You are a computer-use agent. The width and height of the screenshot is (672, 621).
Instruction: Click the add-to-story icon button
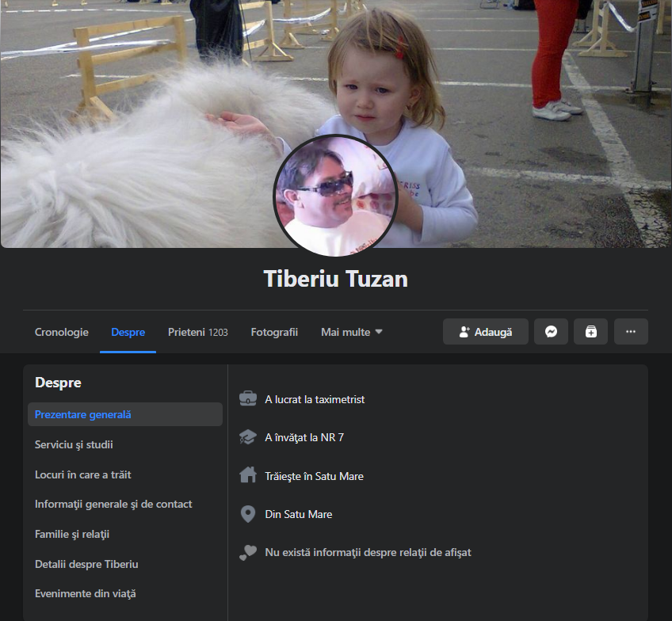pos(590,332)
